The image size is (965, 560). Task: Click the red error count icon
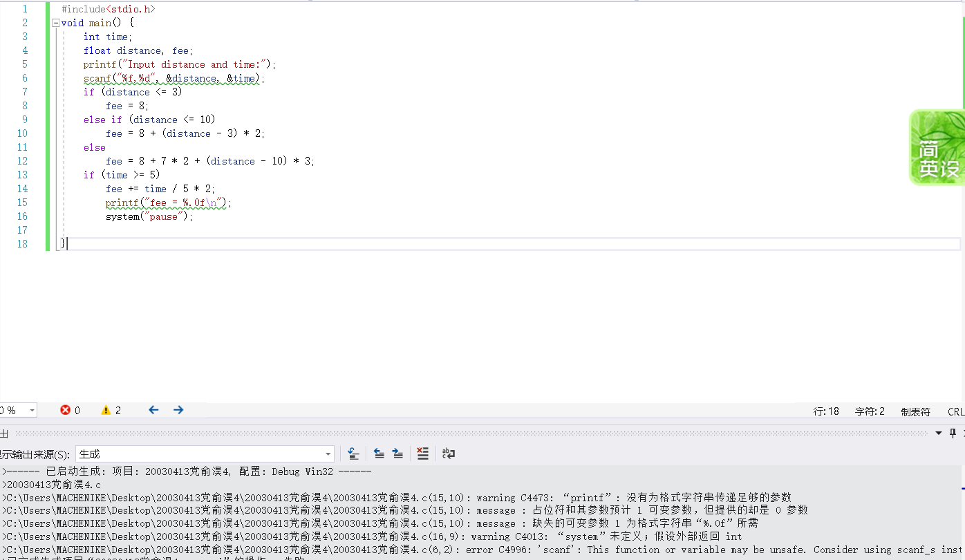(x=66, y=410)
